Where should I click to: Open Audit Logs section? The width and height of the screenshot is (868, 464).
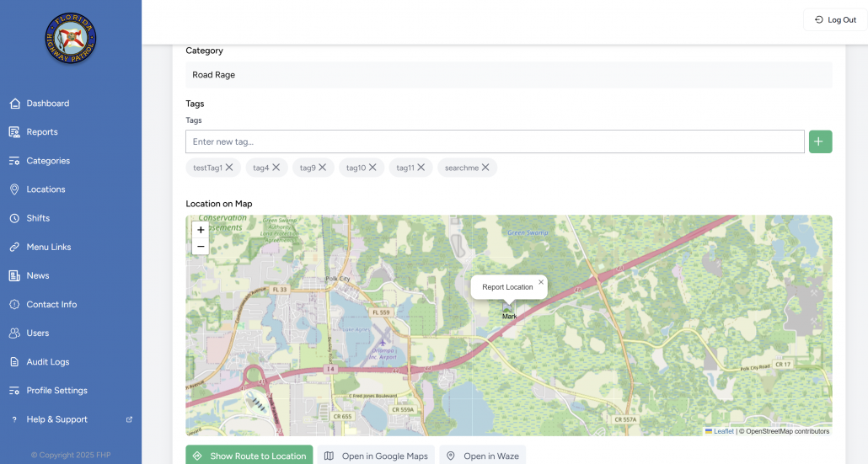[47, 362]
